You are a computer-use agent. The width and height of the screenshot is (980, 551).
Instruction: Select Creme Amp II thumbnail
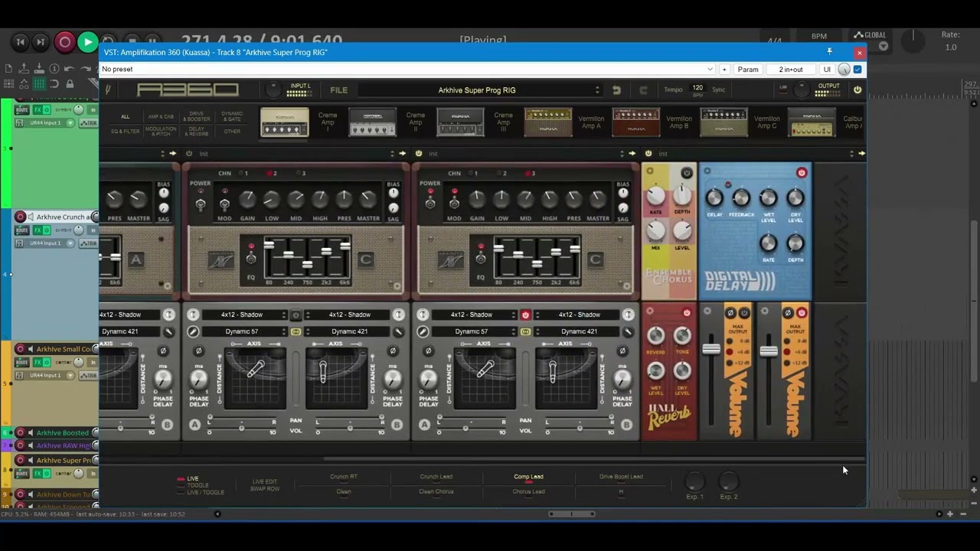click(x=372, y=122)
